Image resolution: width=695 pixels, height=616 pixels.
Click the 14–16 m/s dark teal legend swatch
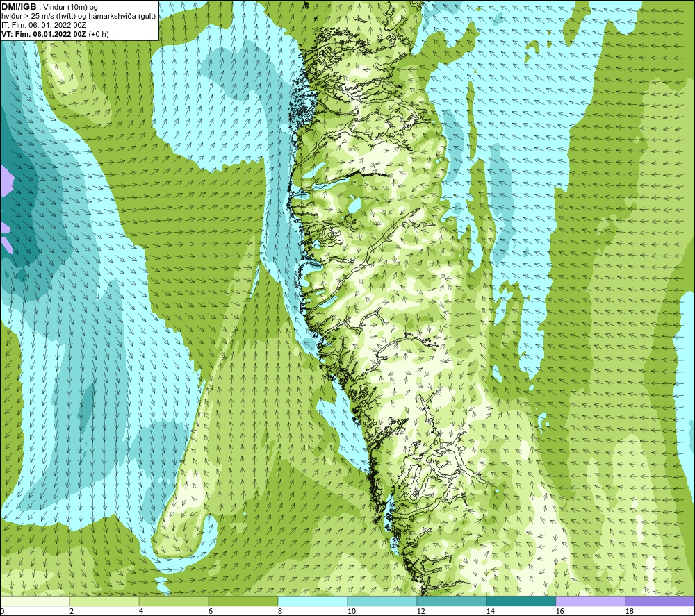(x=521, y=601)
